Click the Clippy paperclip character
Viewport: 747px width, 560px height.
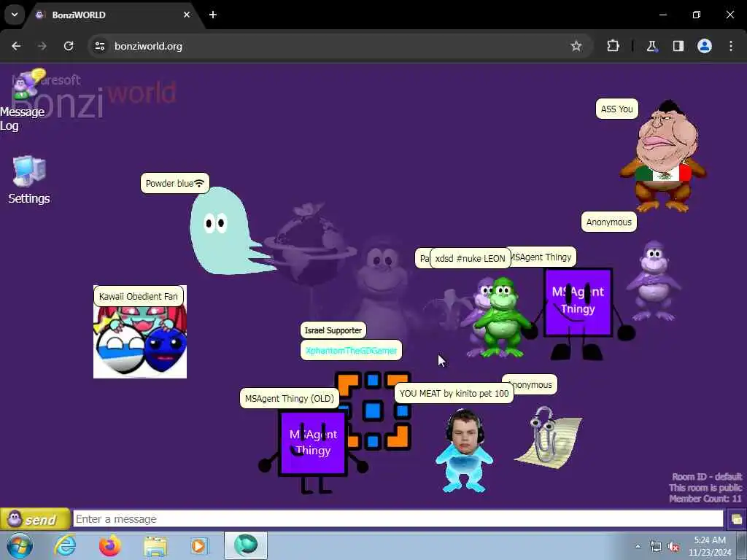548,437
